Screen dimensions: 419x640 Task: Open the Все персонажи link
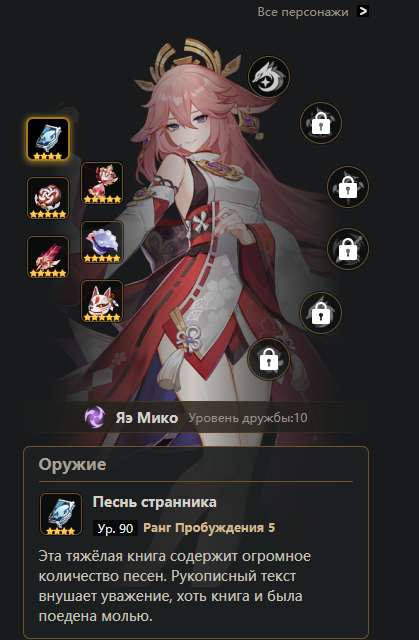(303, 12)
